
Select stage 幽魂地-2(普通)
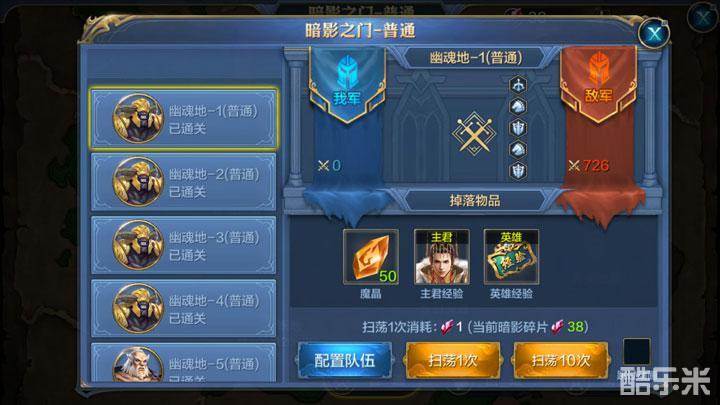tap(184, 182)
